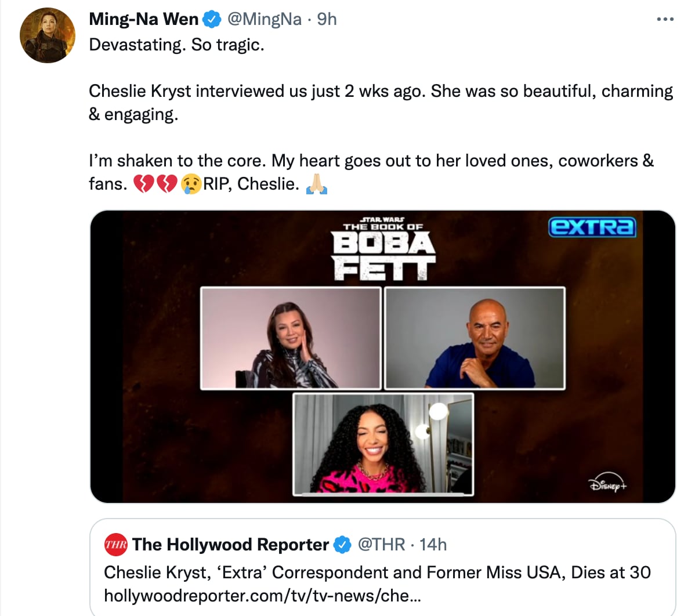
Task: Click verified badge next to Ming-Na Wen
Action: (212, 20)
